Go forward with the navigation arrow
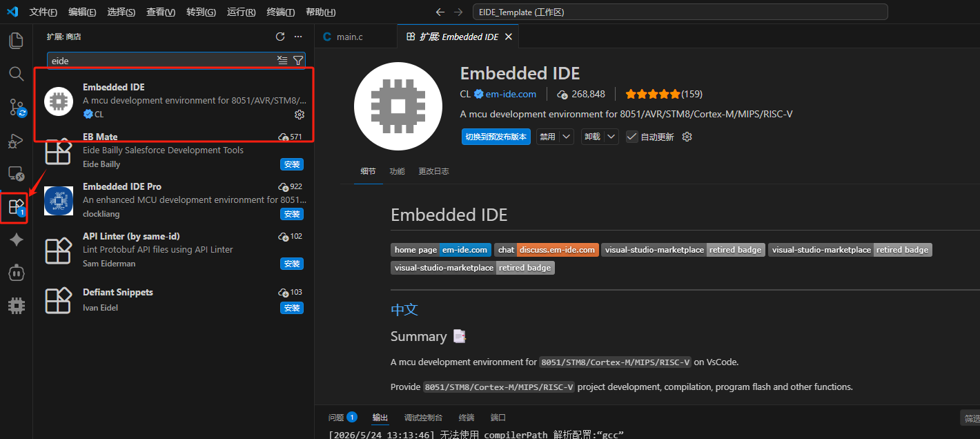 [459, 12]
